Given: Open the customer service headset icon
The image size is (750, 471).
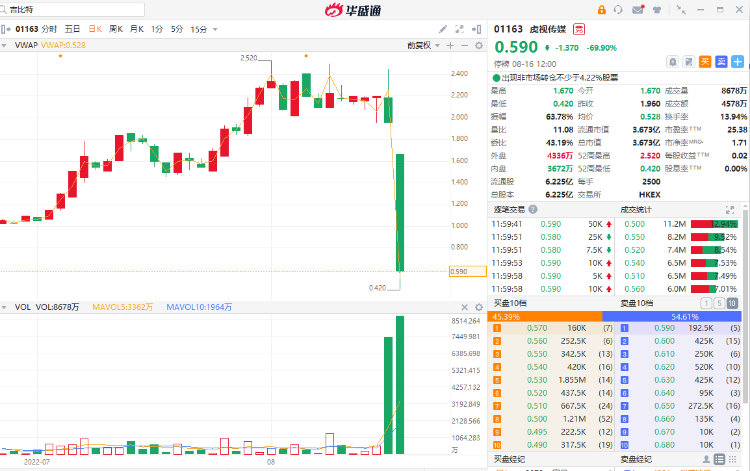Looking at the screenshot, I should coord(618,10).
